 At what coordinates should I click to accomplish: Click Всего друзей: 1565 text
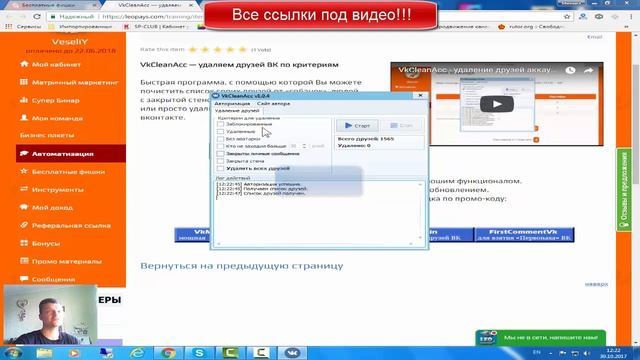tap(366, 139)
